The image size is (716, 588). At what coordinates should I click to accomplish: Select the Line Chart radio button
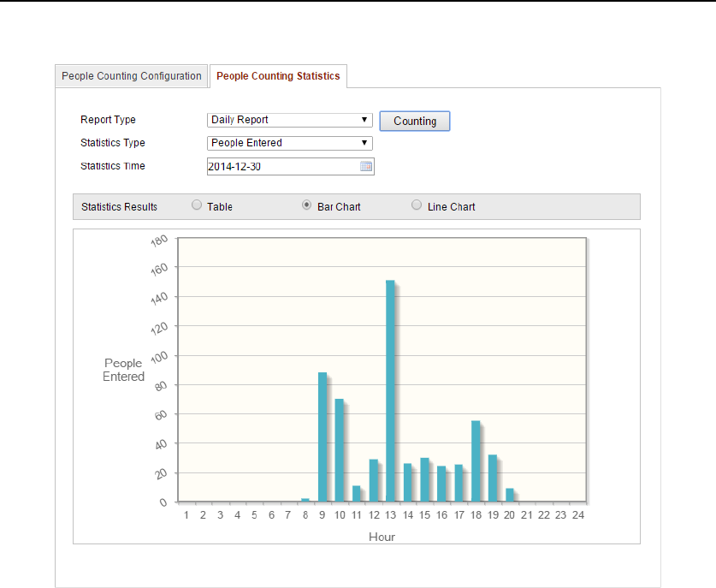tap(417, 205)
